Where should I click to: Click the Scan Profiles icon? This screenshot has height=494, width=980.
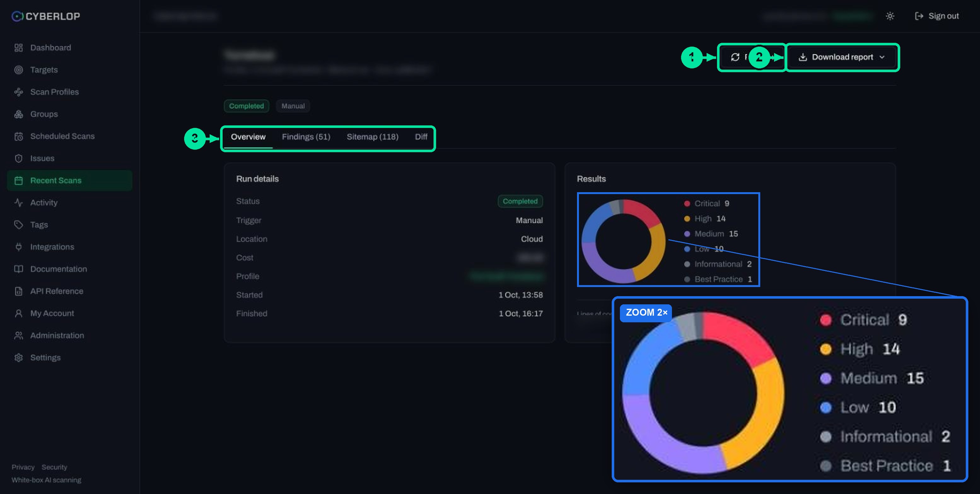pyautogui.click(x=18, y=92)
